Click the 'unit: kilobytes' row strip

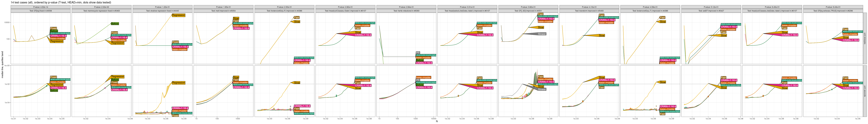coord(865,38)
